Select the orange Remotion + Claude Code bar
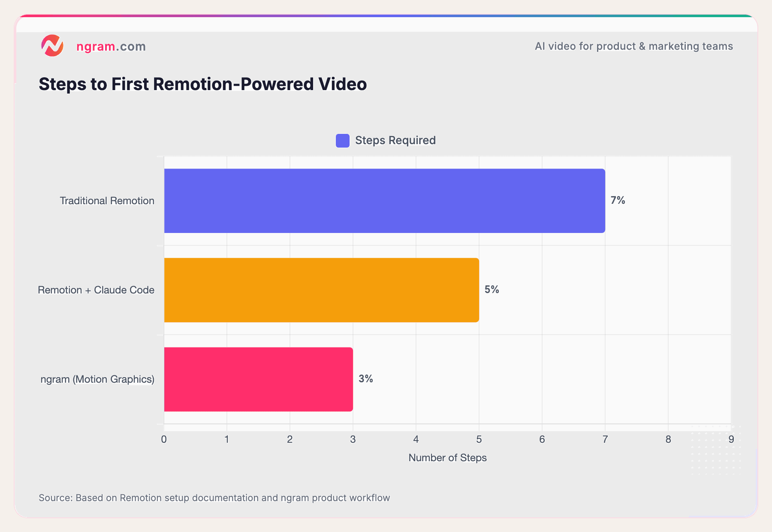The image size is (772, 532). tap(322, 290)
